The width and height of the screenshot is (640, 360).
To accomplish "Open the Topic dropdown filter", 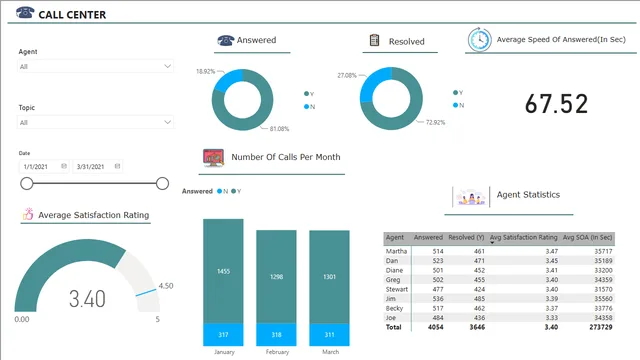I will tap(95, 122).
